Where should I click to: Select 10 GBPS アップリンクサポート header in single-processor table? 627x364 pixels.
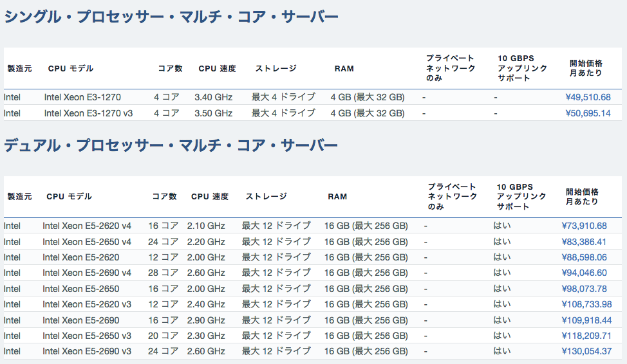pos(522,68)
